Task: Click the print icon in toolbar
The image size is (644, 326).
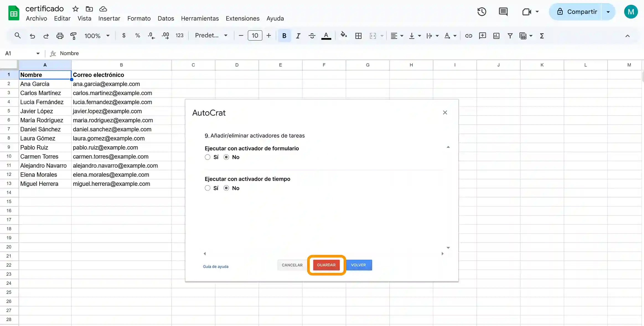Action: [60, 36]
